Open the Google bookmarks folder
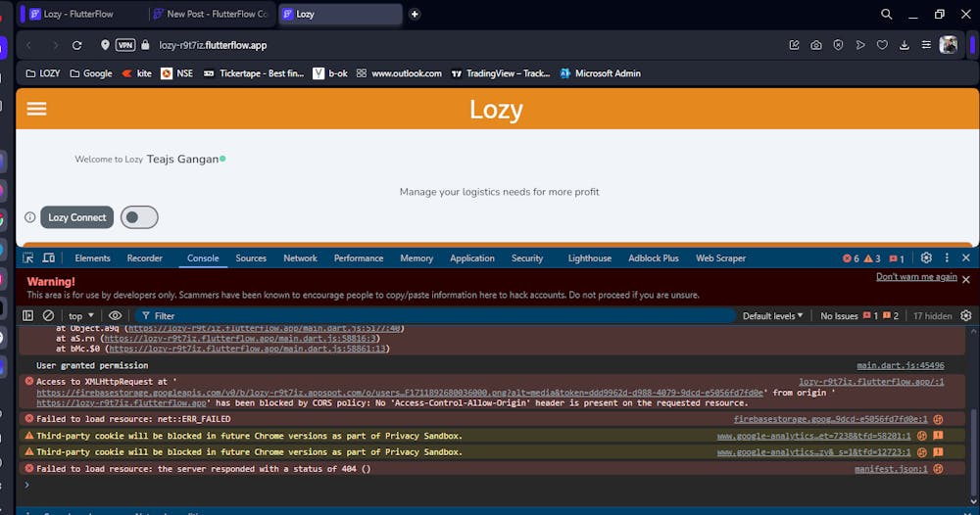 (x=91, y=73)
